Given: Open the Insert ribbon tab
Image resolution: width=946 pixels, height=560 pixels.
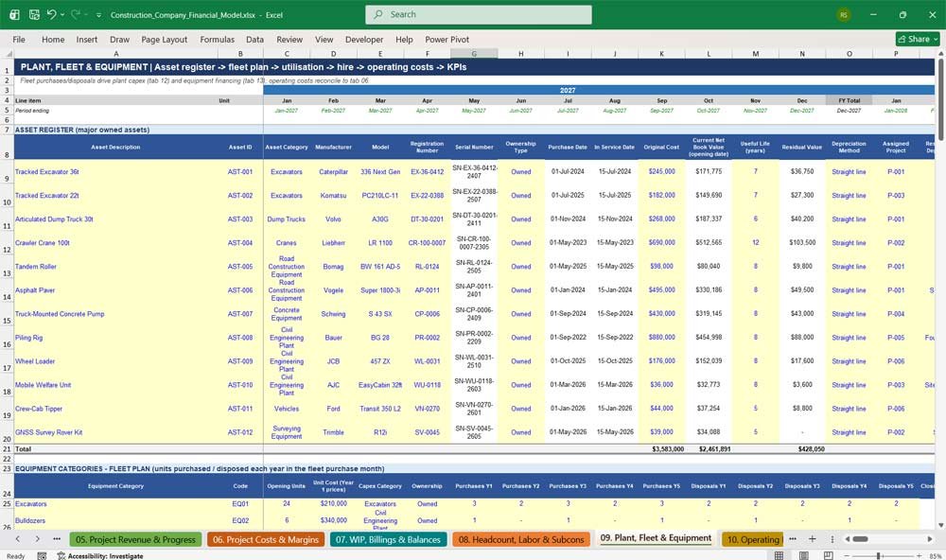Looking at the screenshot, I should (x=87, y=39).
